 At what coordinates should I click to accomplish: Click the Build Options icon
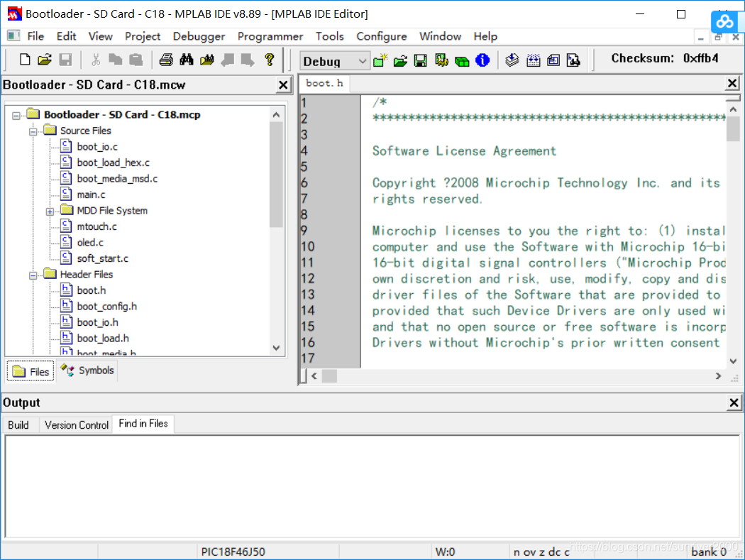pos(441,60)
